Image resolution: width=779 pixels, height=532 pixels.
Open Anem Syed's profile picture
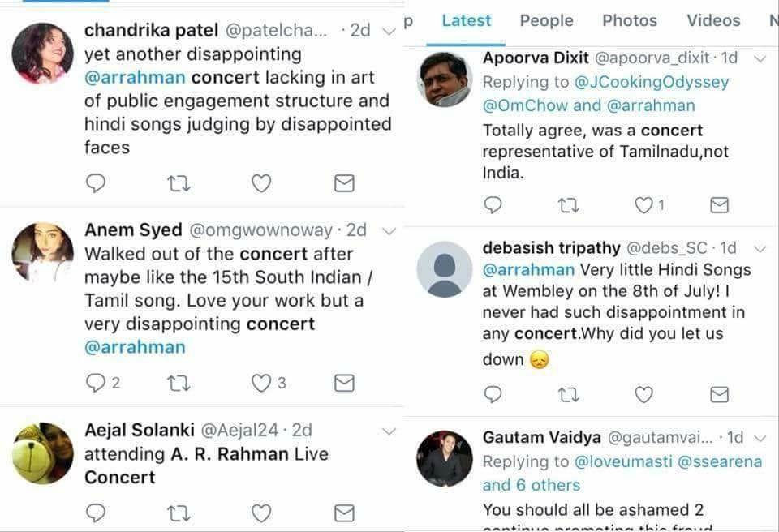point(43,252)
